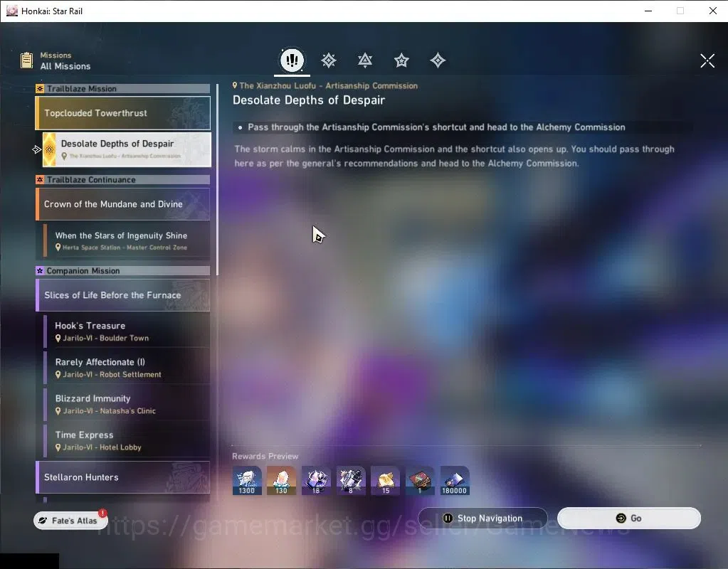Open Fate's Atlas
This screenshot has height=569, width=728.
70,520
